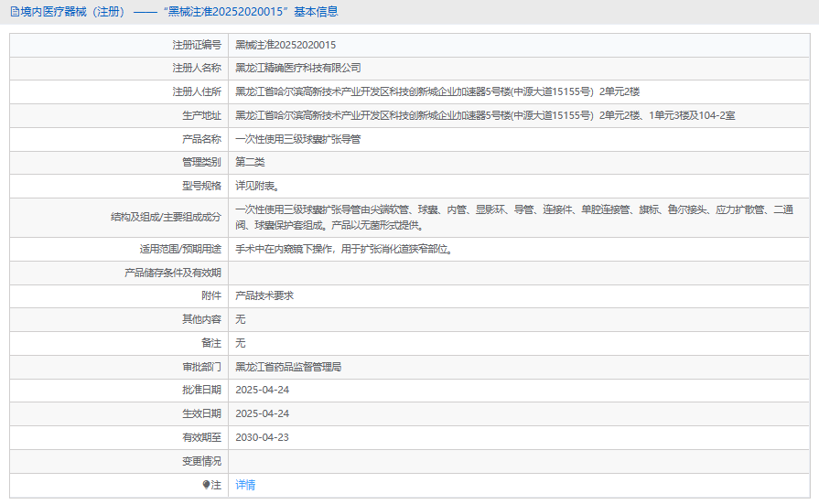Click the 注册人住所 address value ending 2单元2楼
This screenshot has height=504, width=819.
[437, 91]
